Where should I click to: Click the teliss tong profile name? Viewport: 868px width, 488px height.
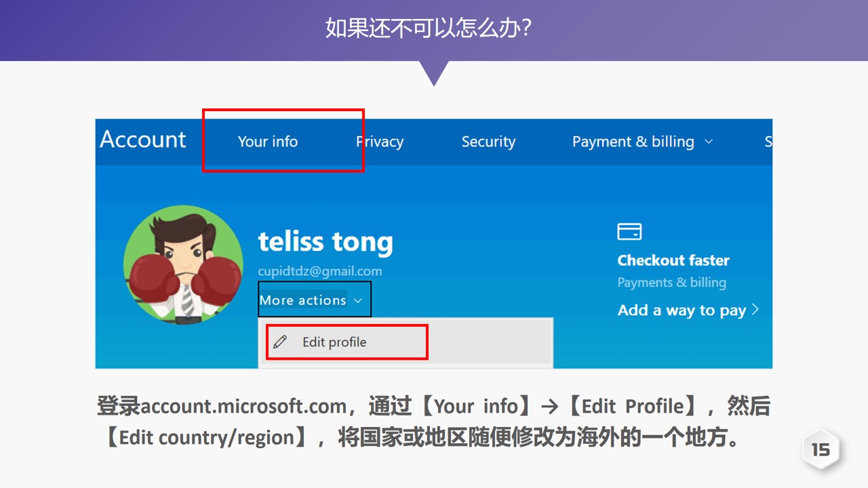(325, 241)
